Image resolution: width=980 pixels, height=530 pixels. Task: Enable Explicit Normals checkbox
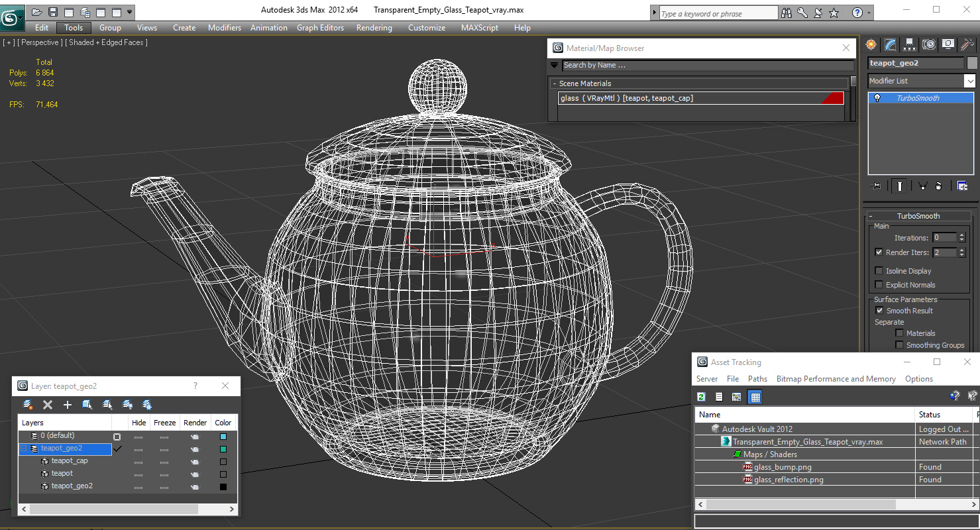click(x=879, y=285)
